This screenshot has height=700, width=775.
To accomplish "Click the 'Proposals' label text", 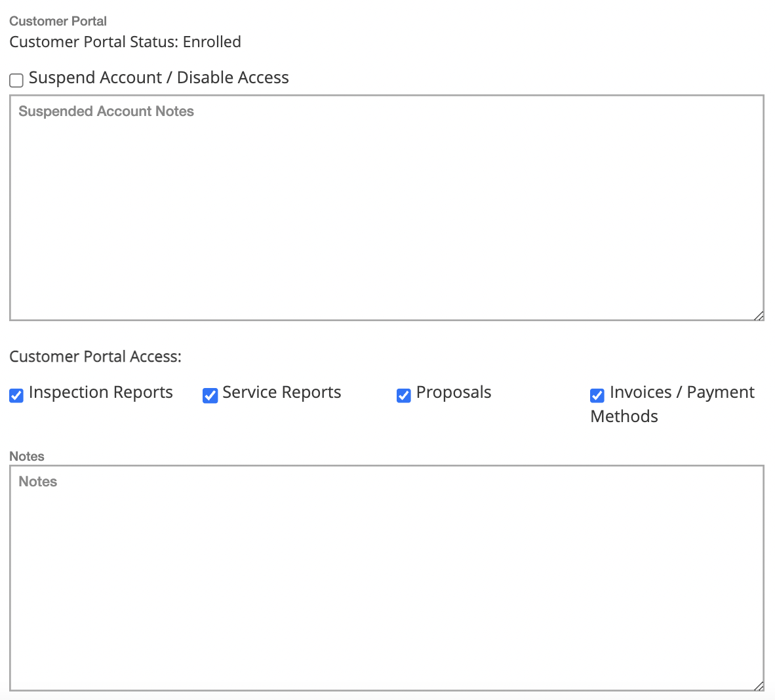I will tap(454, 392).
